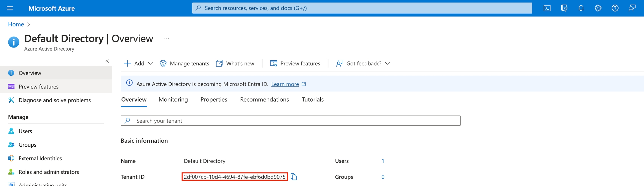The width and height of the screenshot is (644, 186).
Task: Expand the Got feedback? dropdown chevron
Action: click(387, 63)
